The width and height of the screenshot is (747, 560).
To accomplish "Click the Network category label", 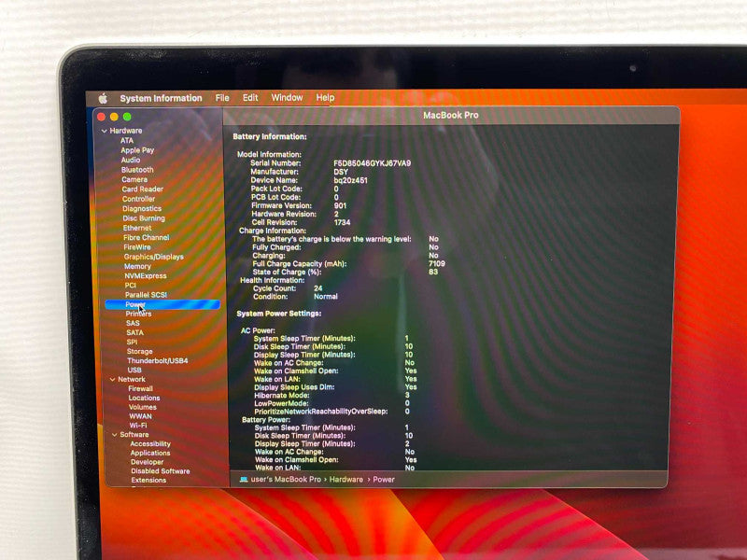I will [x=132, y=380].
